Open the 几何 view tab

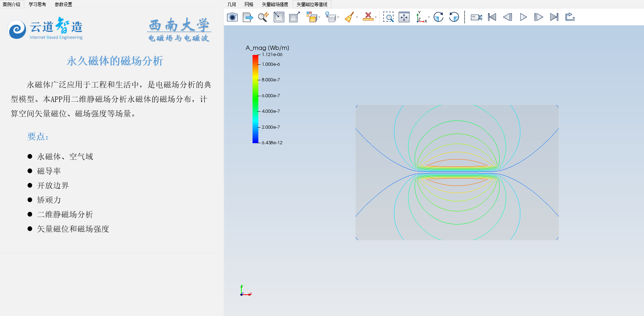232,4
